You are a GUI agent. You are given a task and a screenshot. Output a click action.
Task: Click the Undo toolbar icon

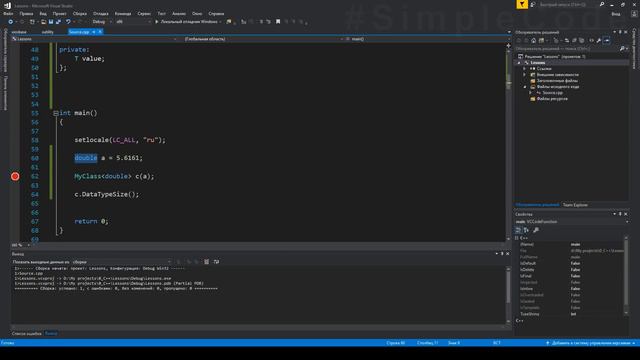(68, 22)
